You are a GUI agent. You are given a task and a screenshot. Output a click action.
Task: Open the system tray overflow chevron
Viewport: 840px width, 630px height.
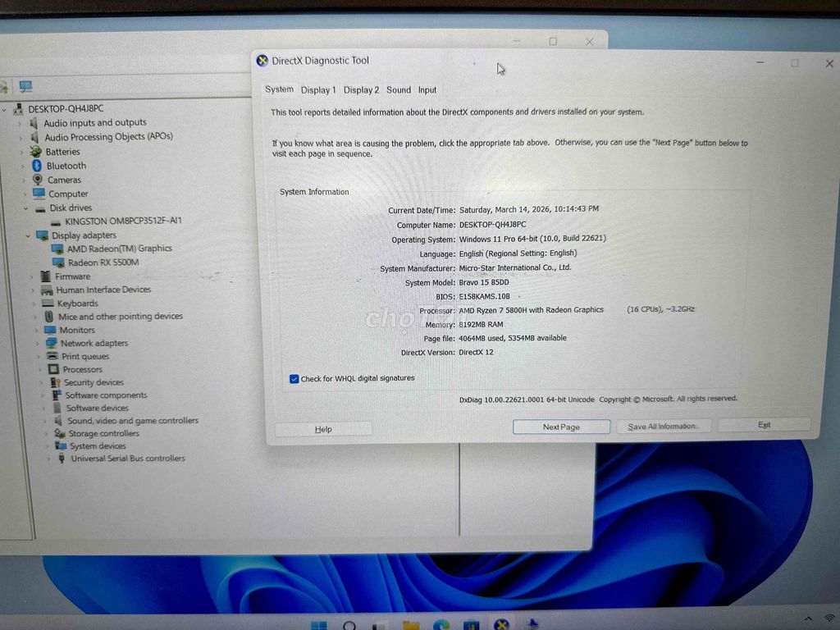(808, 620)
